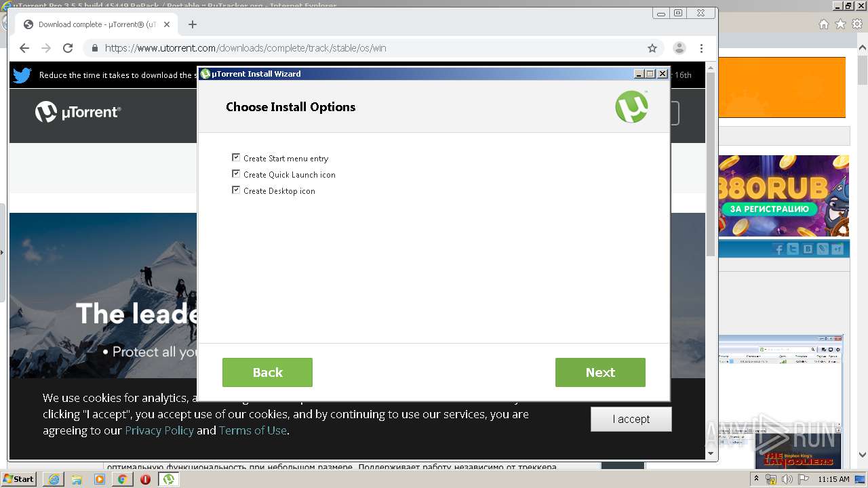Go forward in the Chrome browser
Screen dimensions: 868x488
46,48
